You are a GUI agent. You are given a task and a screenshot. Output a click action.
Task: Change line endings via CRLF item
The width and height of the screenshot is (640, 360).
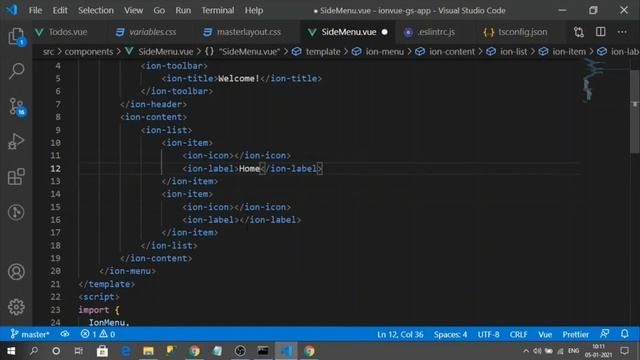tap(518, 334)
